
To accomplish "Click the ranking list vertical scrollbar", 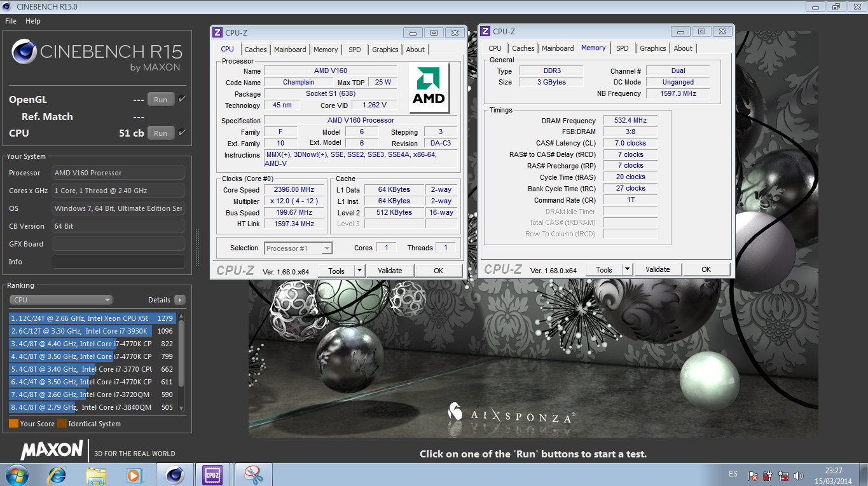I will pyautogui.click(x=181, y=362).
